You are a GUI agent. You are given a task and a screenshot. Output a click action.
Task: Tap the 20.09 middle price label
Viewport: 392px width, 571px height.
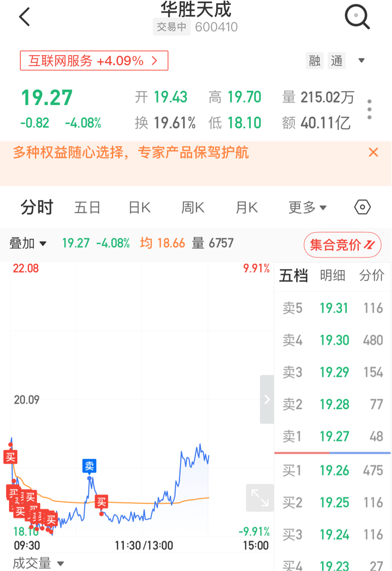click(27, 400)
